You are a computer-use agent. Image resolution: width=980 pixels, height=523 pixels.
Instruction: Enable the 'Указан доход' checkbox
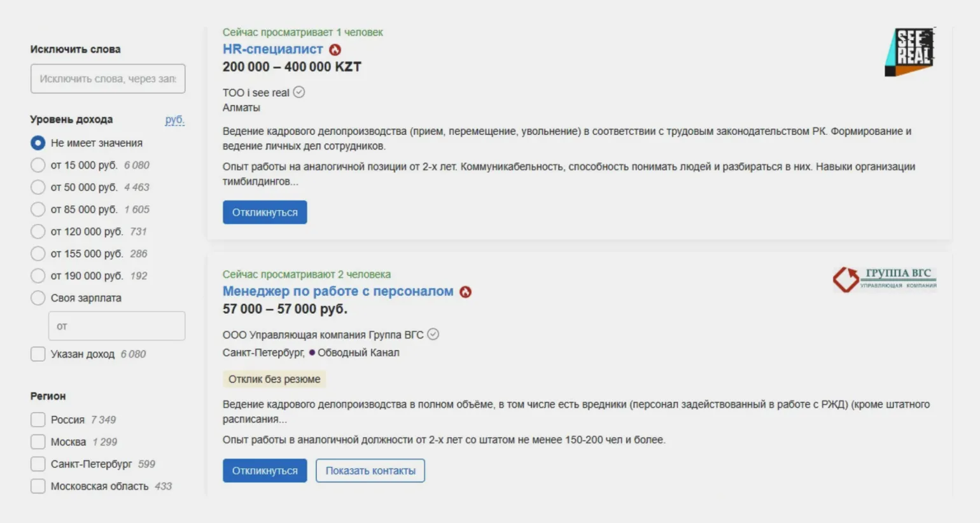[x=38, y=354]
